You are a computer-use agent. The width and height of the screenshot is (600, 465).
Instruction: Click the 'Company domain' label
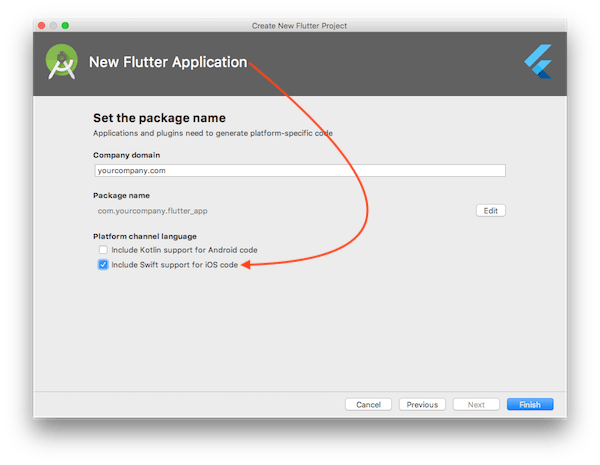127,155
